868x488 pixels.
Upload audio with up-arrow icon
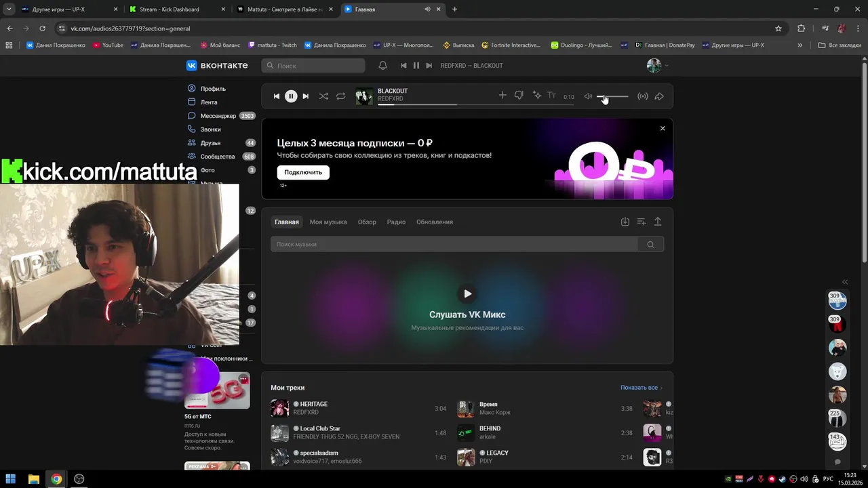point(658,222)
